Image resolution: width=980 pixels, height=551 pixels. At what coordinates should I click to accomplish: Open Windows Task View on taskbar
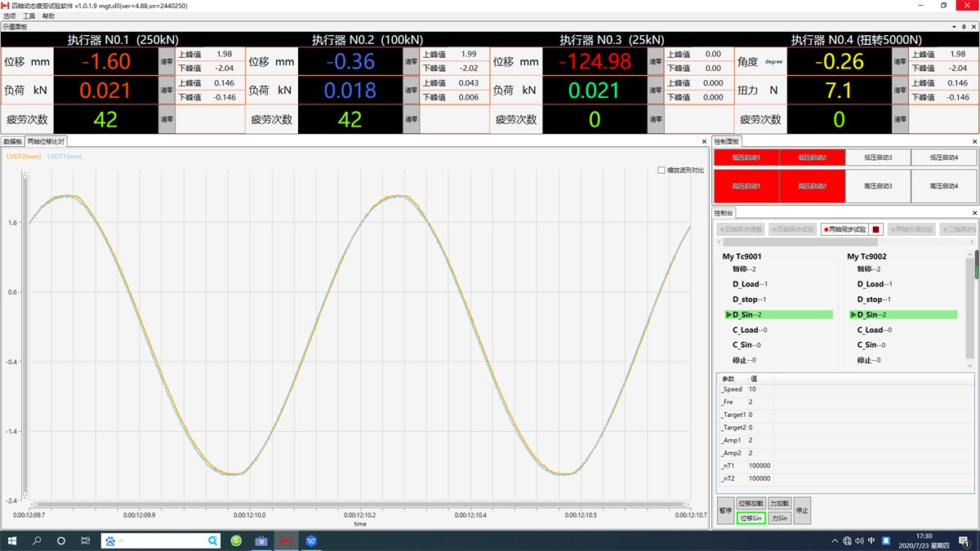coord(85,540)
